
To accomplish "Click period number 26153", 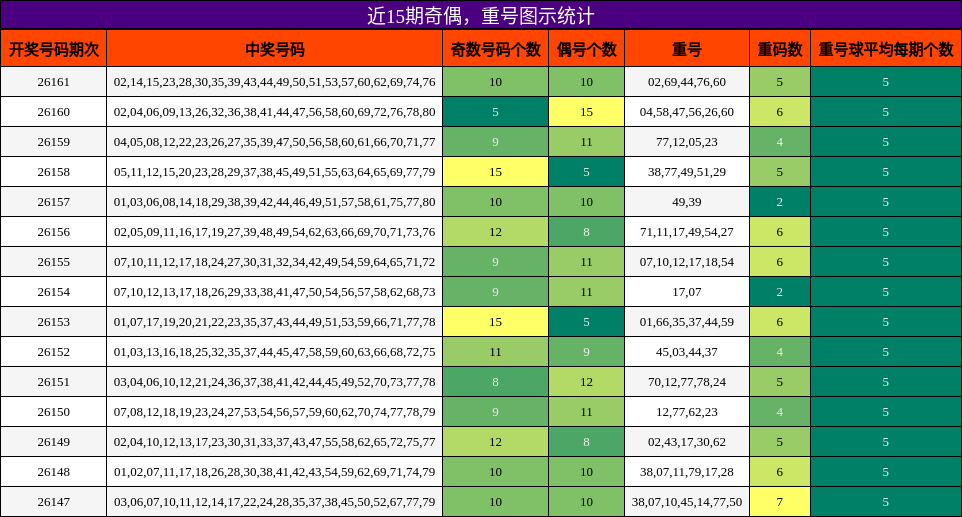I will tap(53, 322).
